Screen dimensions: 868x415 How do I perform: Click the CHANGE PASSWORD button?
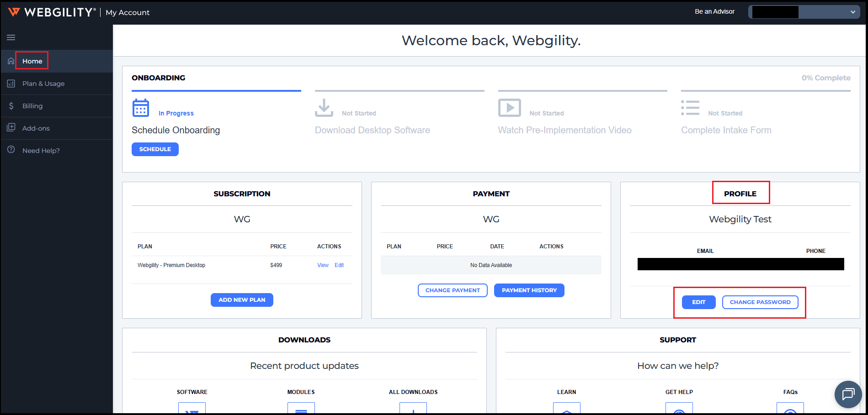tap(760, 302)
